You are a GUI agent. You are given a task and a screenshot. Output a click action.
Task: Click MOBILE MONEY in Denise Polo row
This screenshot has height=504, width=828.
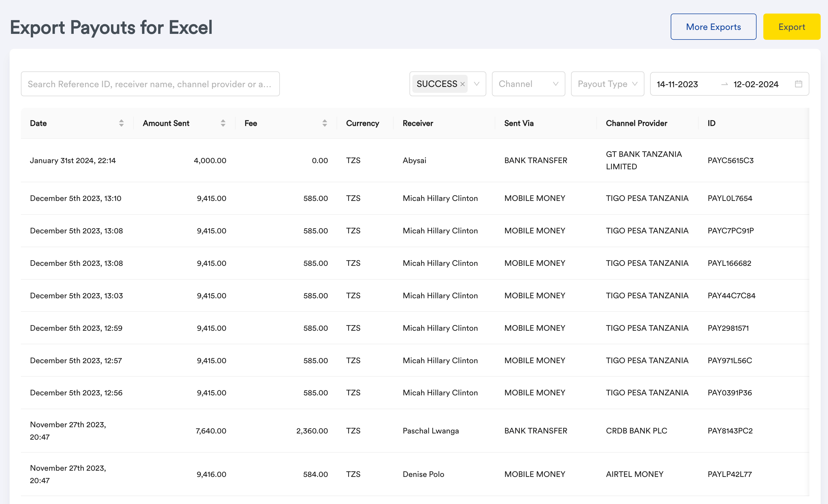(x=535, y=474)
